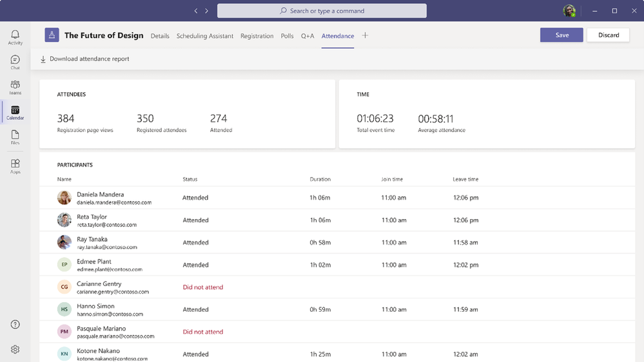Click daniela.mandera@contoso.com email

click(x=114, y=202)
